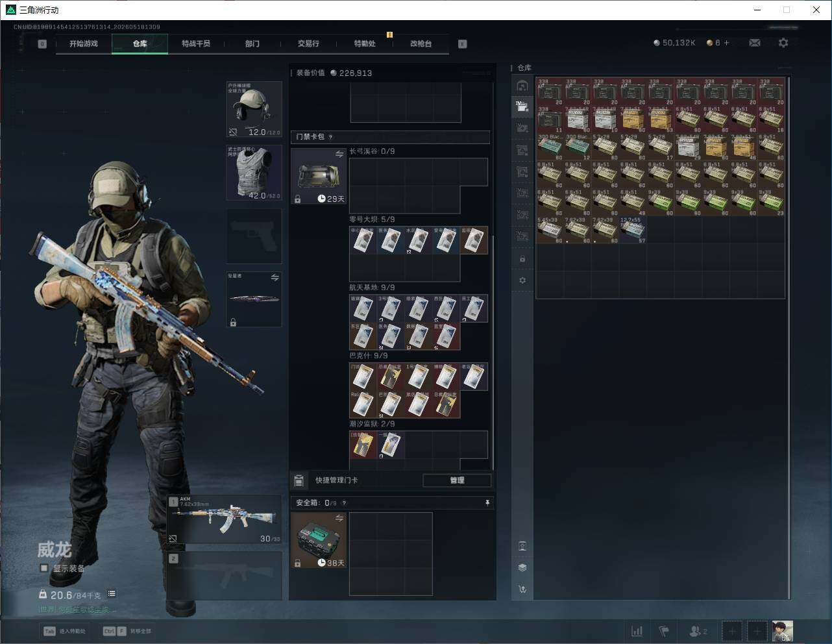Select the first 300 Blackout ammo box
This screenshot has height=644, width=832.
[x=550, y=147]
